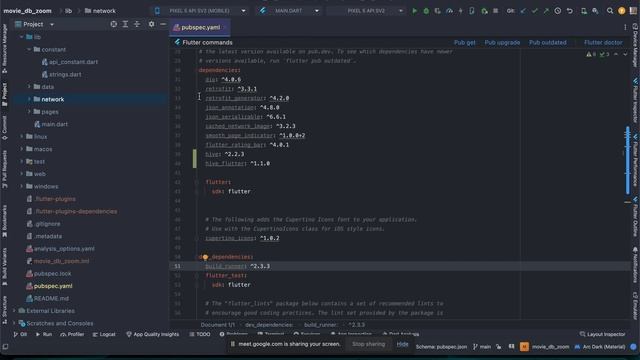Image resolution: width=640 pixels, height=360 pixels.
Task: Show Git history clock icon
Action: coord(558,11)
